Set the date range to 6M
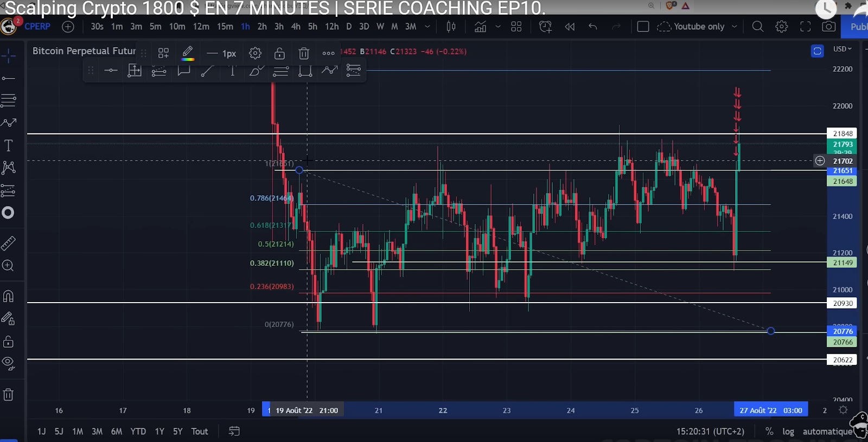 click(x=116, y=431)
